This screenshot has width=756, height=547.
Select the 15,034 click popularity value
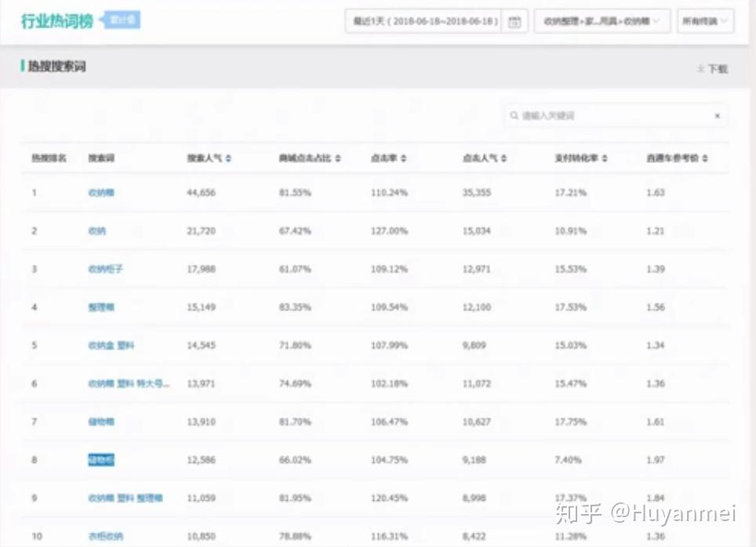tap(477, 231)
